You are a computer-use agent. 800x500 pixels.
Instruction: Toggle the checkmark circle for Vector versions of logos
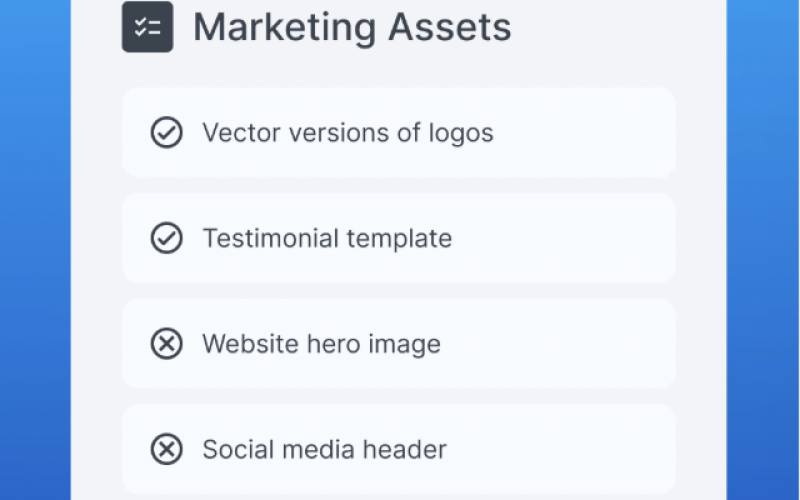167,133
